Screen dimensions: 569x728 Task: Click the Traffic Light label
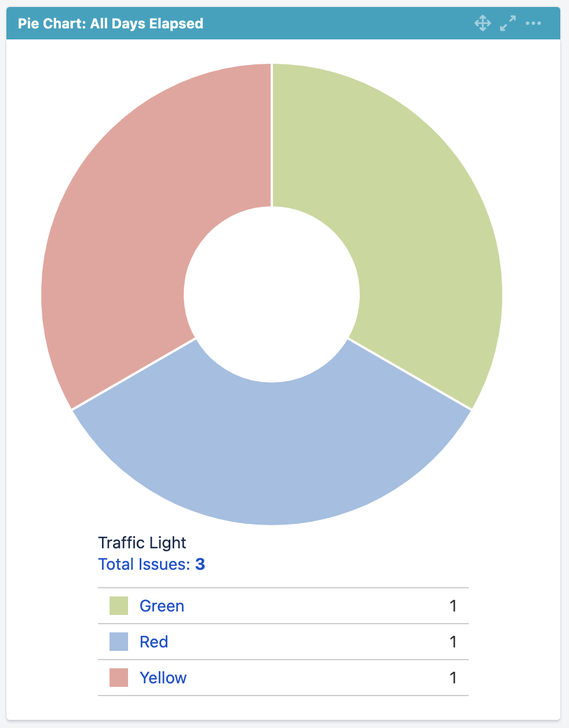click(142, 543)
